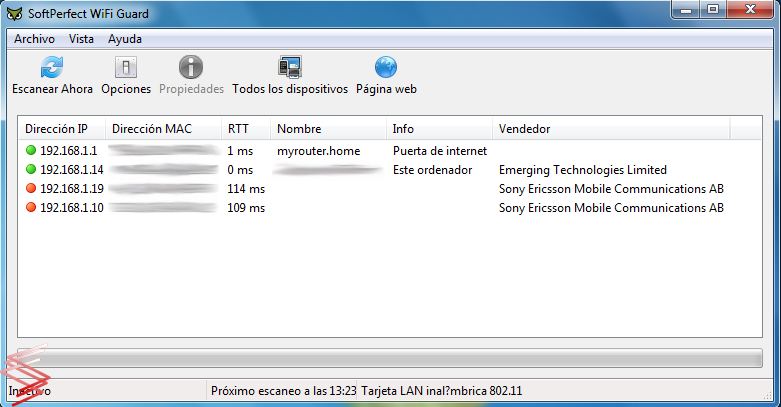This screenshot has height=407, width=781.
Task: Click the 109 ms RTT value
Action: click(x=246, y=208)
